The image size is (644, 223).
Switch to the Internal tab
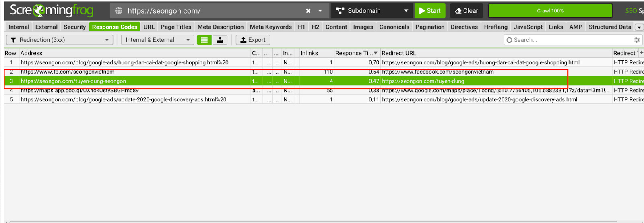19,27
